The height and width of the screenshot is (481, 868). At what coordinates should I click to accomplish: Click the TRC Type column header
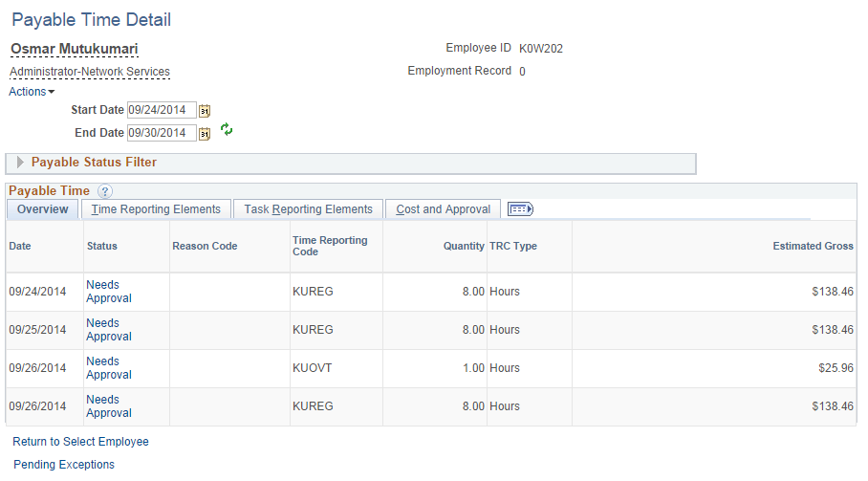click(x=513, y=246)
